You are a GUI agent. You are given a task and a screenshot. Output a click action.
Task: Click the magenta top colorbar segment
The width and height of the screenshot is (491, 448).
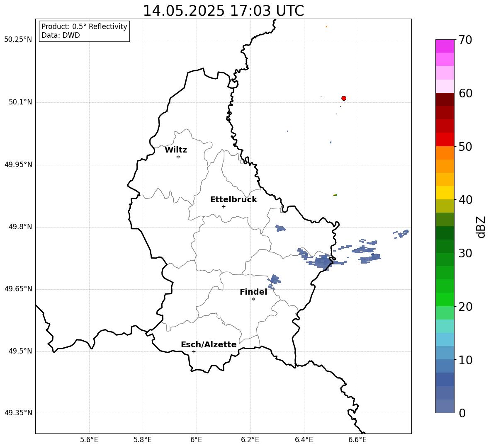click(445, 46)
